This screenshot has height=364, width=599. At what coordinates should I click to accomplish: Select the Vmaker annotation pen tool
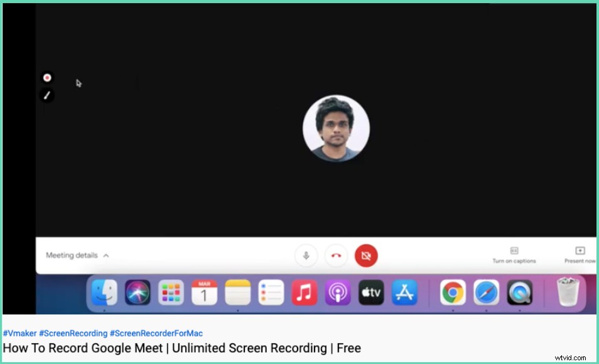[47, 95]
